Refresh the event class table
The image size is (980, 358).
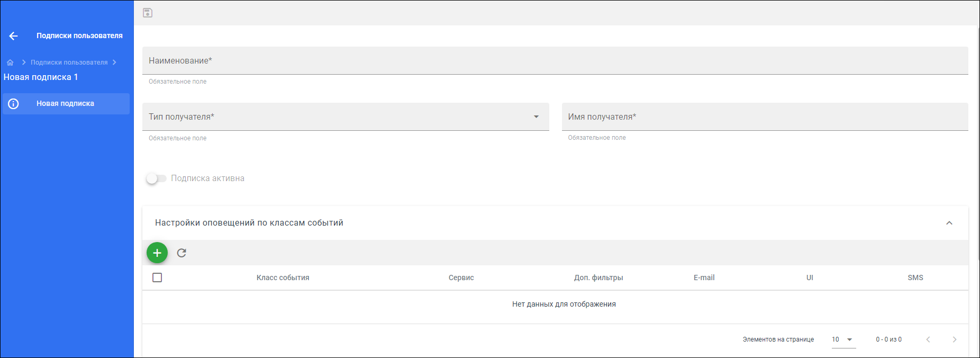[182, 253]
